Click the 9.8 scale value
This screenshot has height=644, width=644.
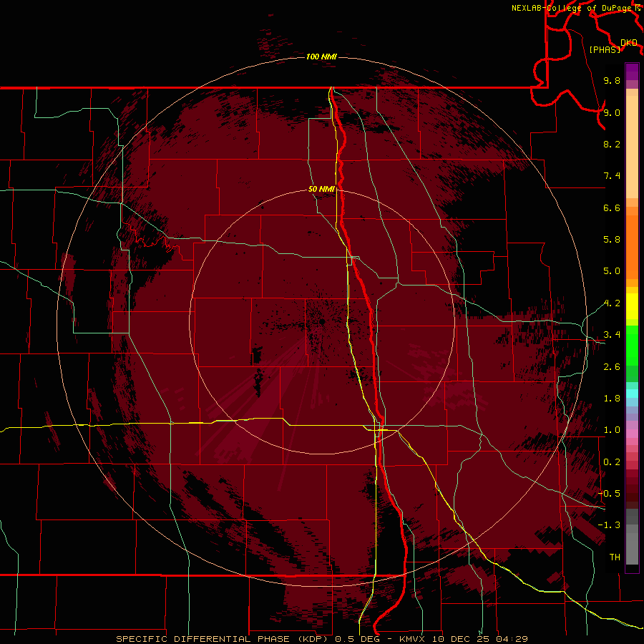(x=612, y=80)
